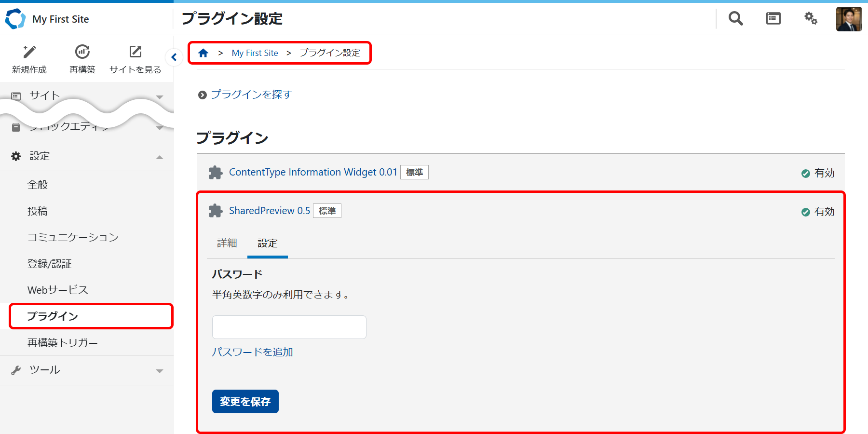
Task: Collapse the 設定 section in the sidebar
Action: click(x=159, y=156)
